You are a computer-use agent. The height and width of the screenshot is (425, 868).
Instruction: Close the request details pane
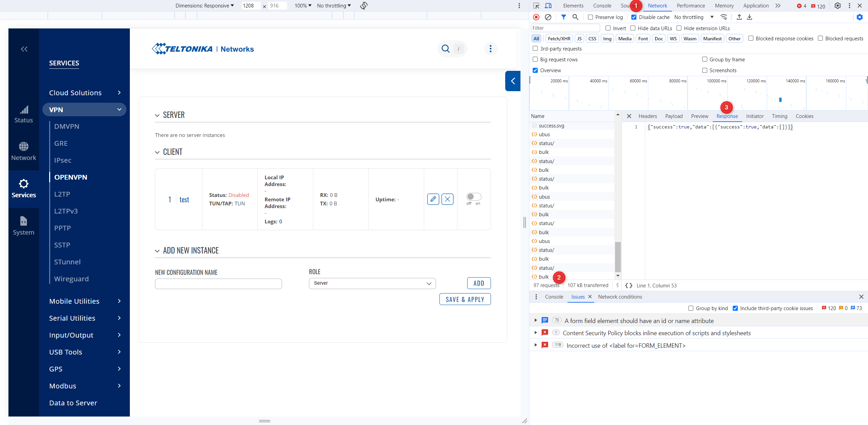click(x=629, y=116)
